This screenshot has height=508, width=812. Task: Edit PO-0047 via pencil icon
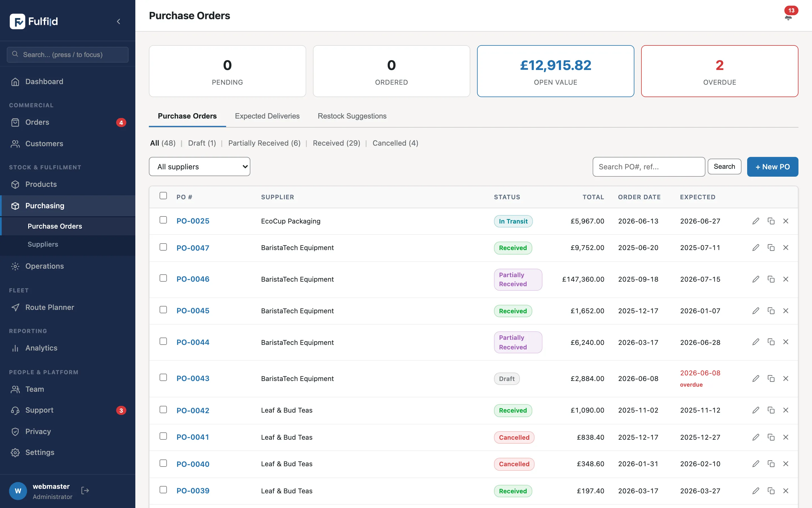coord(756,248)
